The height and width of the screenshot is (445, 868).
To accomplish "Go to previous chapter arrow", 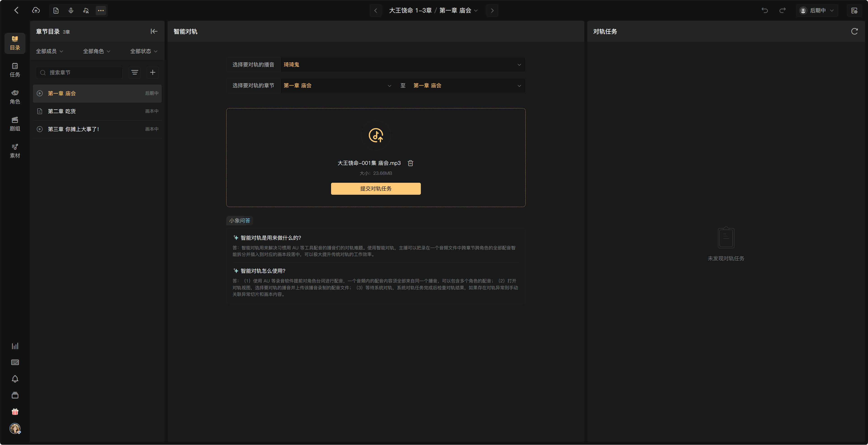I will pyautogui.click(x=376, y=10).
